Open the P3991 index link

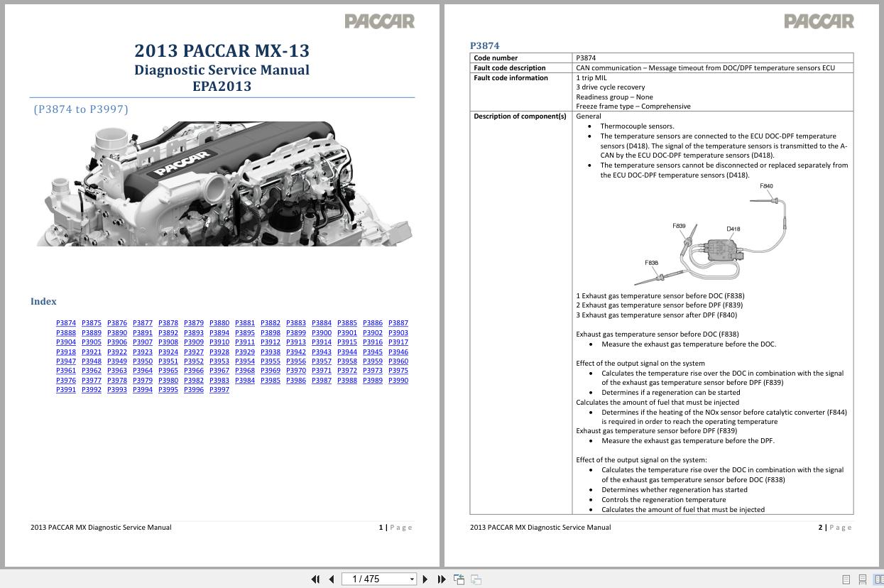pos(66,390)
